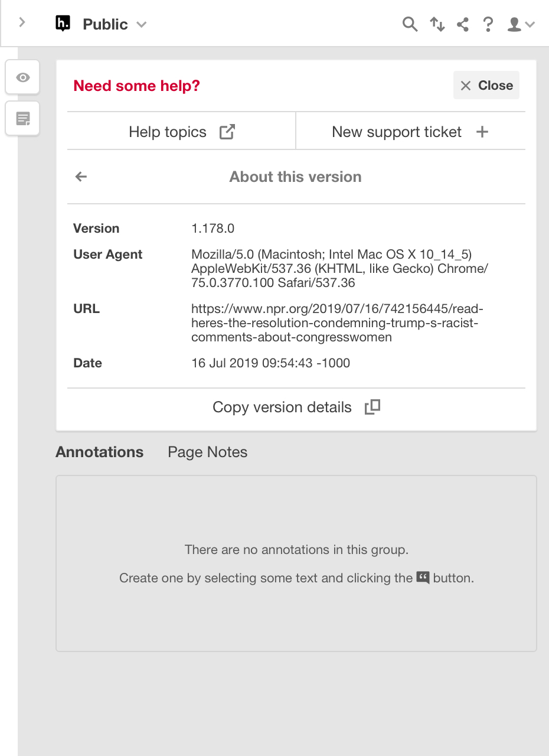
Task: Create a New support ticket
Action: (408, 132)
